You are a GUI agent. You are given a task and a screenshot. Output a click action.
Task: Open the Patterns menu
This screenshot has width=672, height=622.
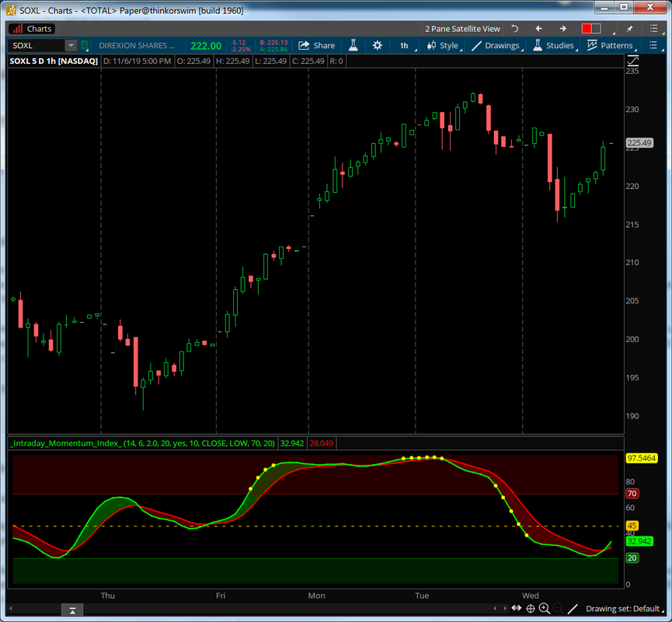point(611,45)
